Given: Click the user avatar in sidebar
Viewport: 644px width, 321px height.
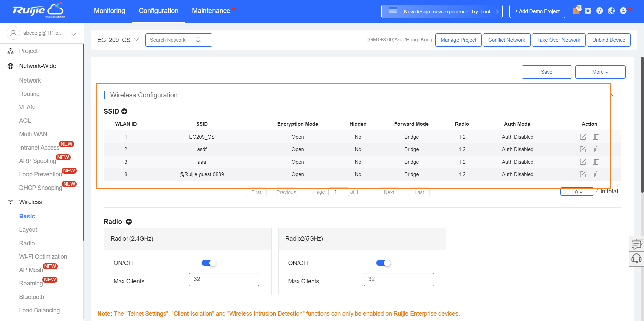Looking at the screenshot, I should click(13, 33).
